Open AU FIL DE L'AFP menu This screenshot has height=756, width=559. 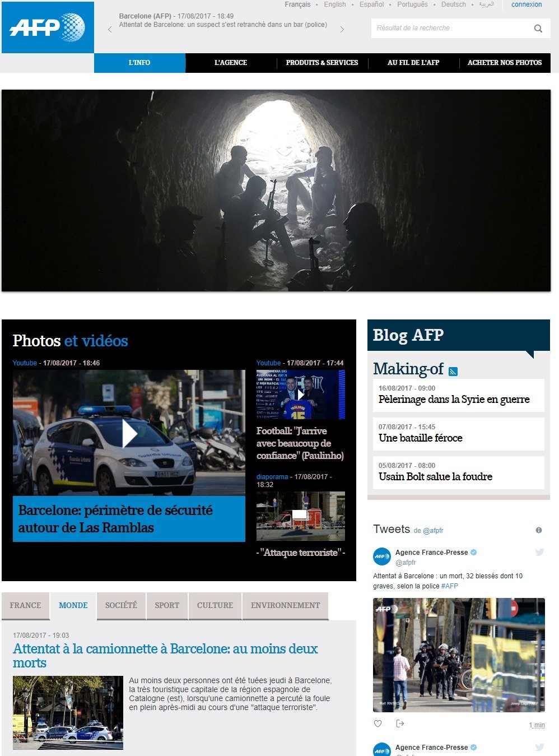413,63
